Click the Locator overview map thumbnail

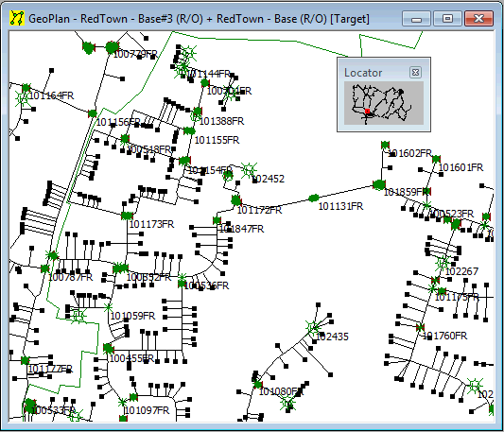384,103
